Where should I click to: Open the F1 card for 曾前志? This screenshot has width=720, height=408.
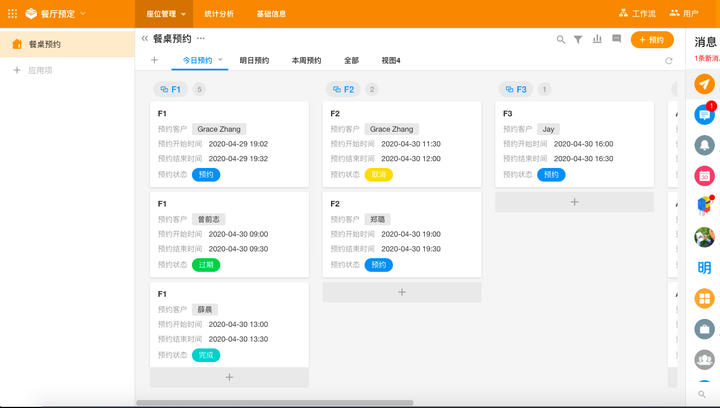(229, 235)
